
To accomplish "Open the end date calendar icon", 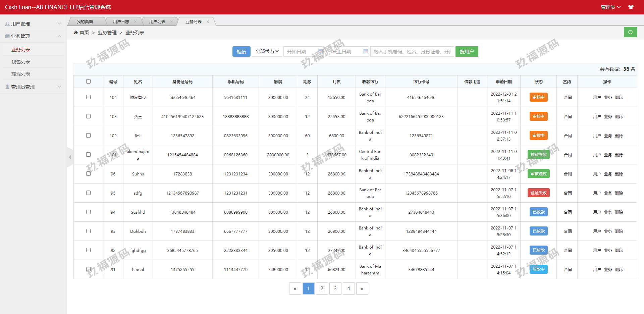I will click(365, 52).
